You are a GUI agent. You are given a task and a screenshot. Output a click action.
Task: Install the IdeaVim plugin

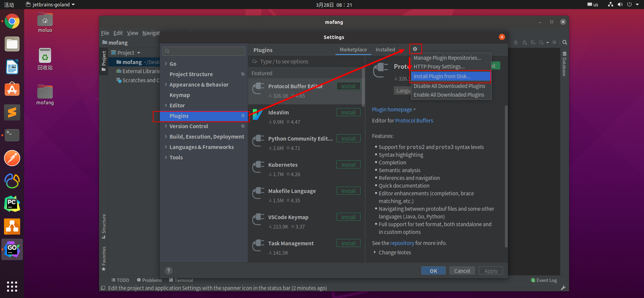pos(349,112)
